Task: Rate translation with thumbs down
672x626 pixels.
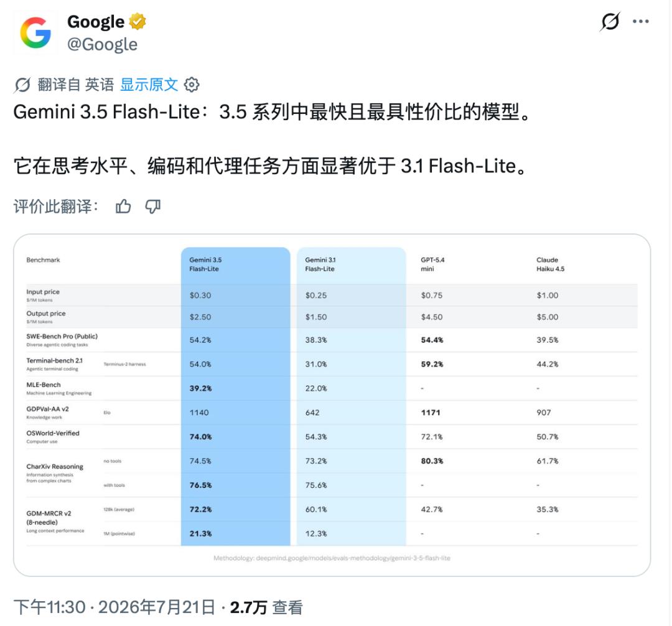Action: 152,207
